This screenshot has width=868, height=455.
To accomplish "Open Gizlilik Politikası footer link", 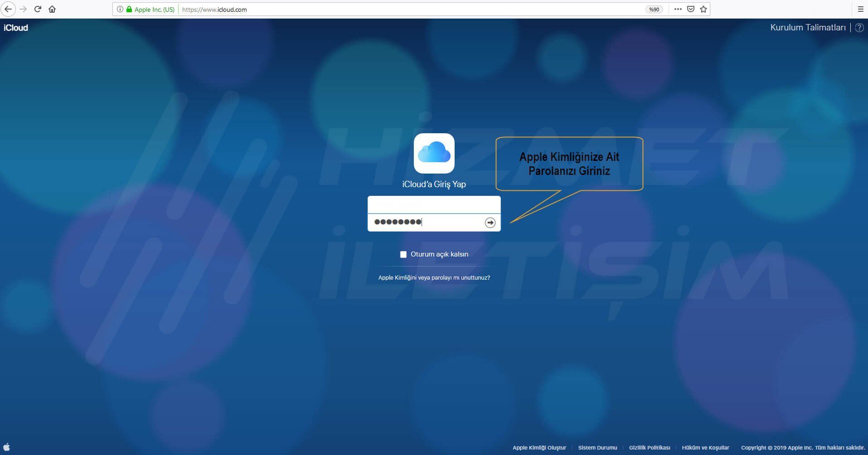I will [x=650, y=448].
